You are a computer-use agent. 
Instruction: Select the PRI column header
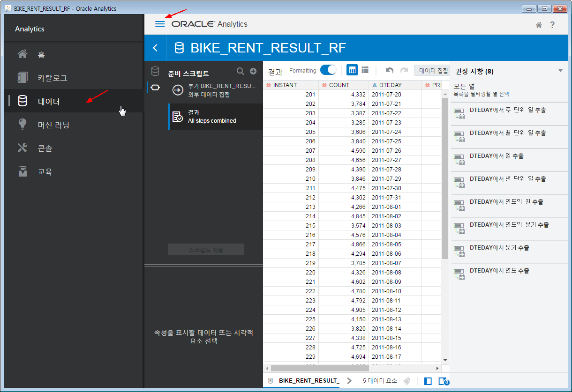tap(436, 85)
